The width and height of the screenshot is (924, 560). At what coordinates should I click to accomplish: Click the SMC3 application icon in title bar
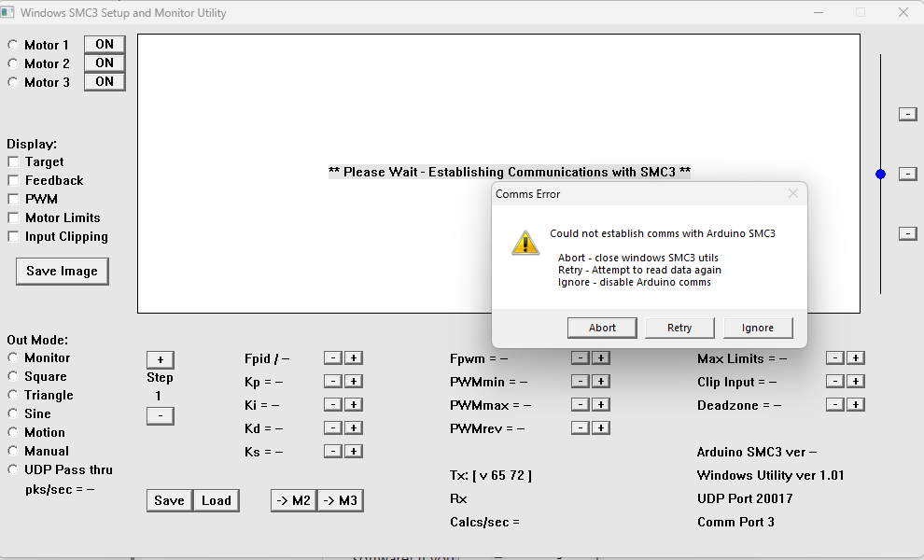point(7,12)
